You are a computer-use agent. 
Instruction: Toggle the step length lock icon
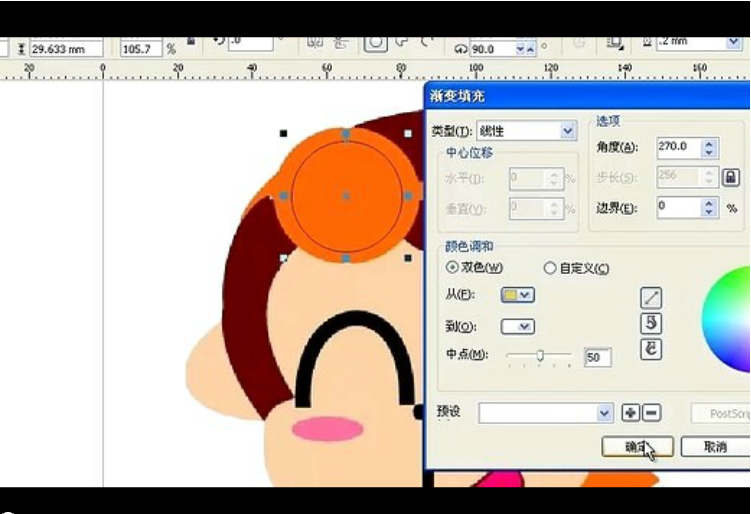[x=730, y=178]
